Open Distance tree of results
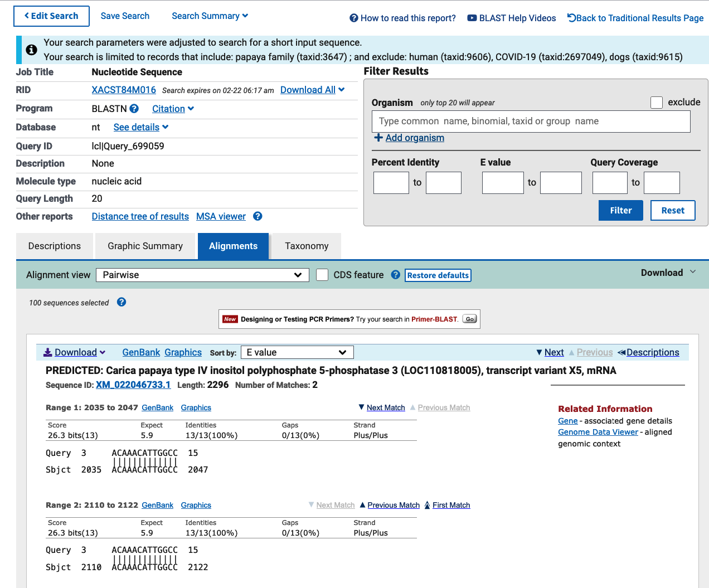This screenshot has height=588, width=709. 140,216
